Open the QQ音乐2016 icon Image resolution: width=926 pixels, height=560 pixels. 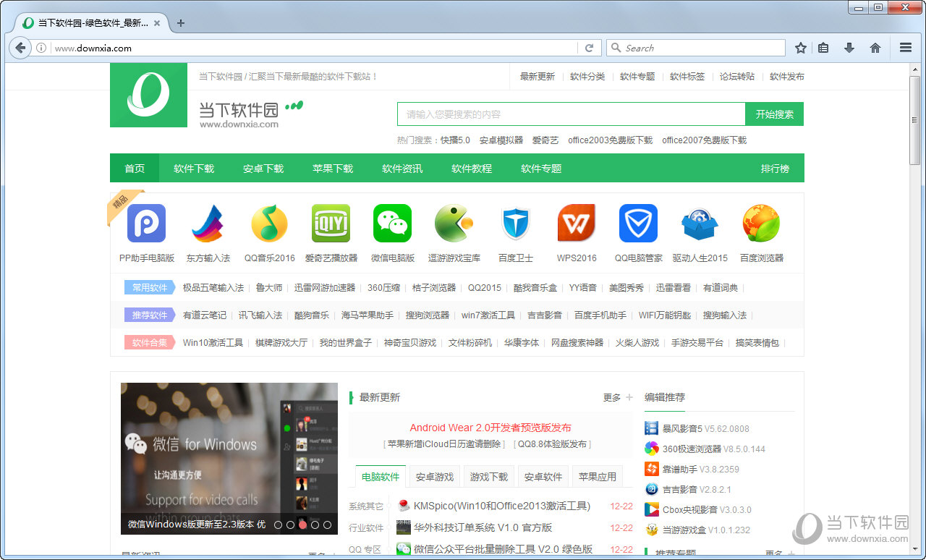269,224
